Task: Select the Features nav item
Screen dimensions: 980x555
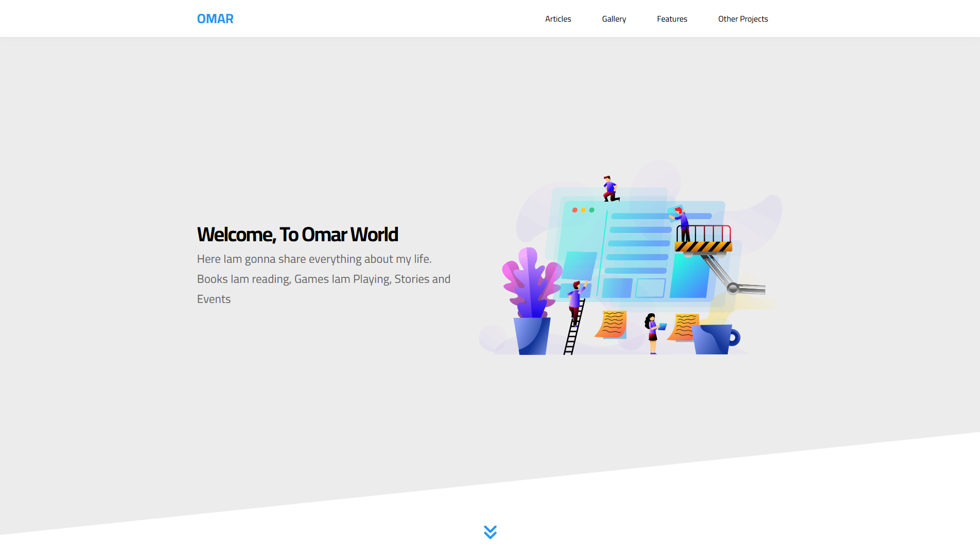Action: click(672, 19)
